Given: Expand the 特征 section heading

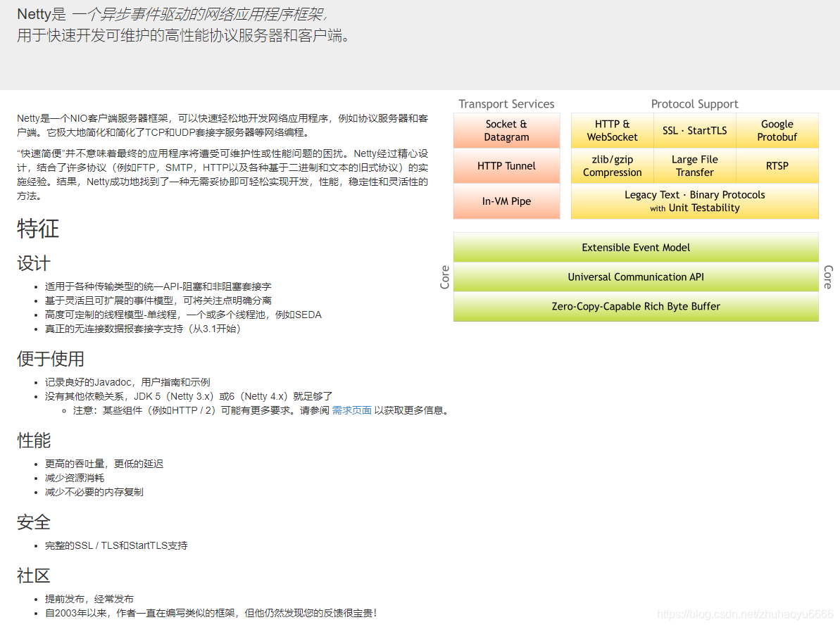Looking at the screenshot, I should [37, 229].
